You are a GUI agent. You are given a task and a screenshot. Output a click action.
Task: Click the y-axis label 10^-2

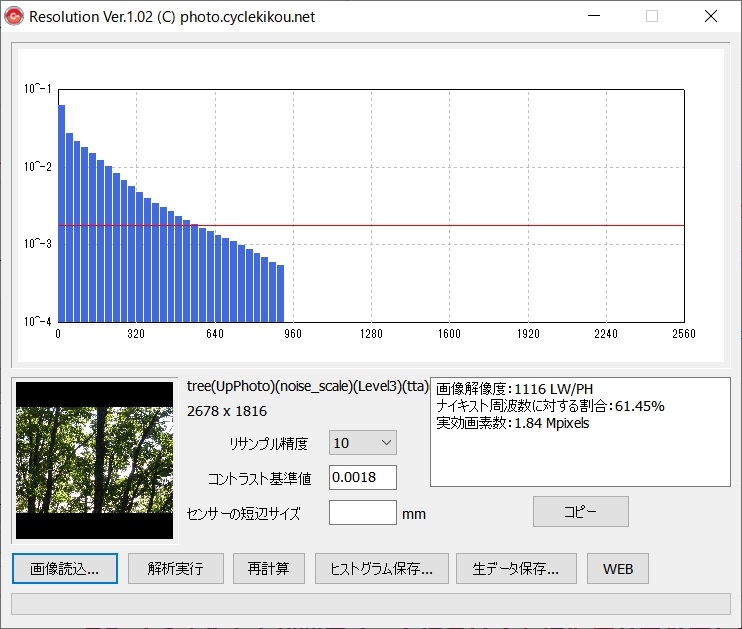pos(38,167)
